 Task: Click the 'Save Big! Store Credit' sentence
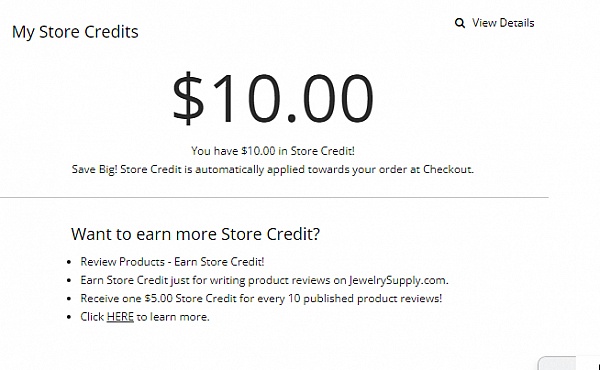(273, 170)
